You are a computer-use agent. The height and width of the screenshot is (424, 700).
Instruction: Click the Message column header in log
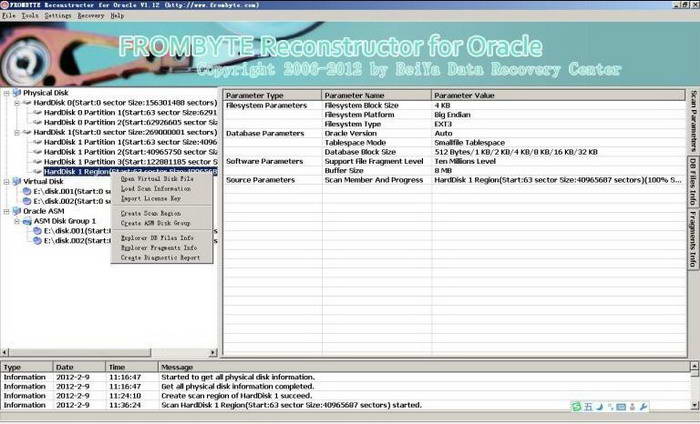coord(424,367)
